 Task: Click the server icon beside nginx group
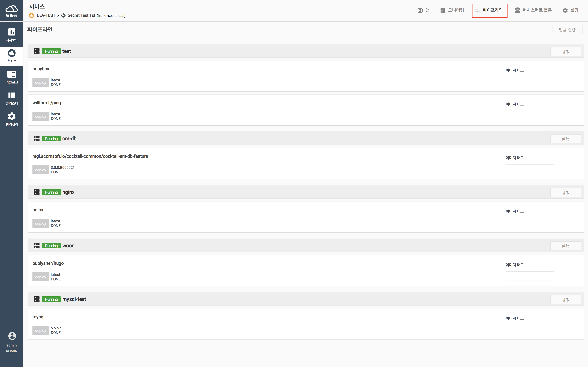click(x=37, y=192)
